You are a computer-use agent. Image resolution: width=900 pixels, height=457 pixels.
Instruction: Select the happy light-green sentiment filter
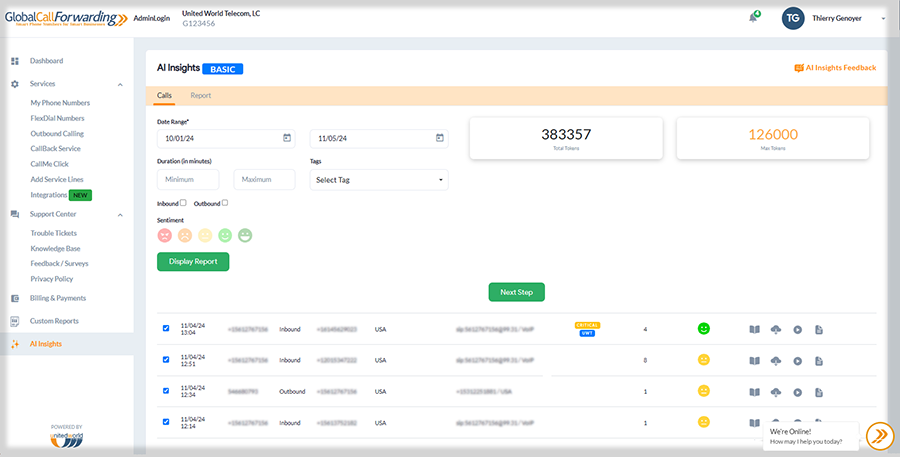225,235
